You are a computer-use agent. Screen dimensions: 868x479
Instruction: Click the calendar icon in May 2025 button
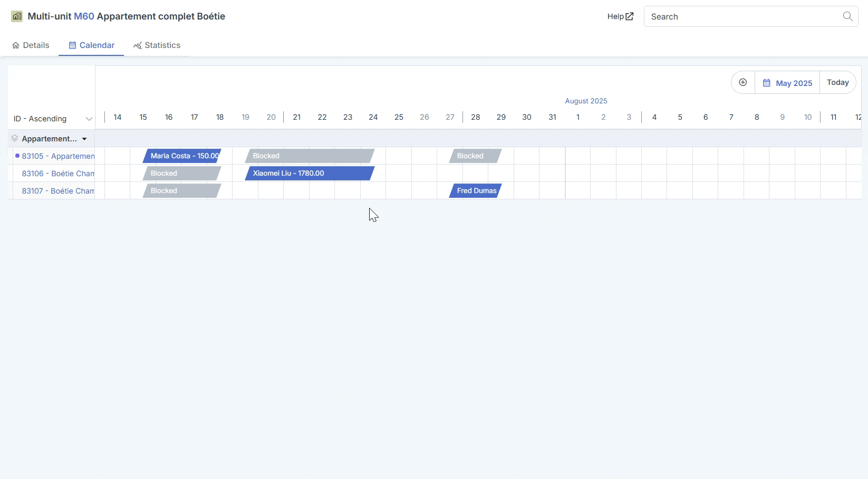(767, 83)
